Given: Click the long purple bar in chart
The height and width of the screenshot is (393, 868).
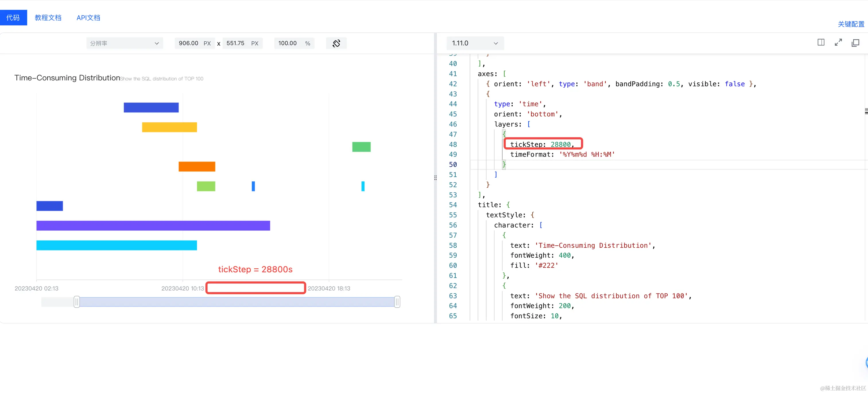Looking at the screenshot, I should point(153,226).
